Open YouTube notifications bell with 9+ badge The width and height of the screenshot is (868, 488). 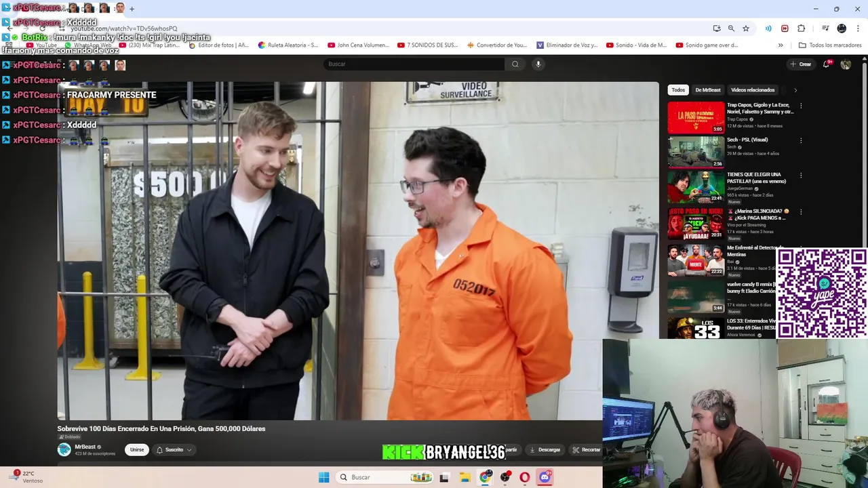(827, 64)
